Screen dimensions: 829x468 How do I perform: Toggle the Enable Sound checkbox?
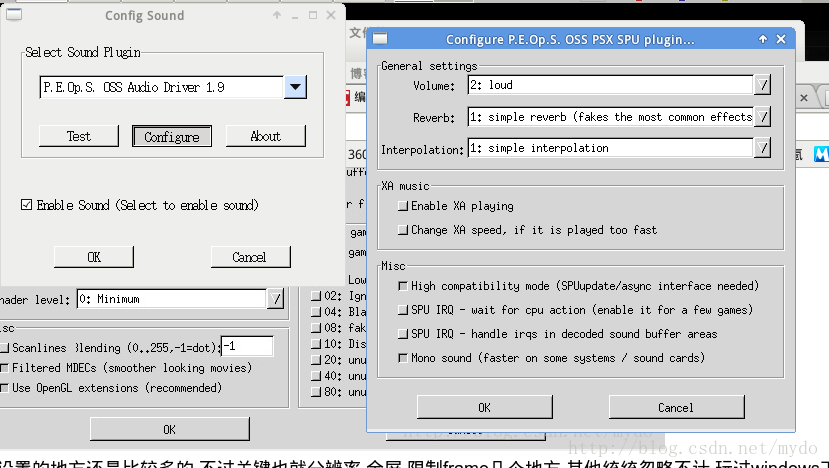coord(26,205)
